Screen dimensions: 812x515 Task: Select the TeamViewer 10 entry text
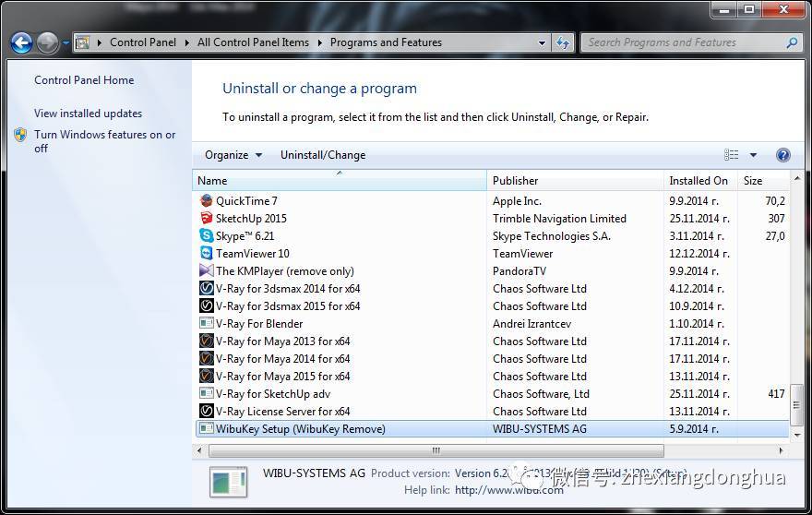coord(253,254)
